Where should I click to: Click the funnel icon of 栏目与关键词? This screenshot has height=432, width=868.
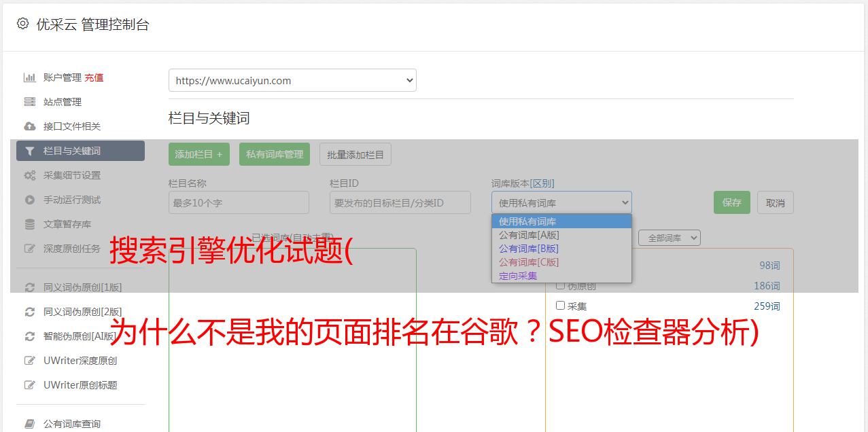click(30, 151)
